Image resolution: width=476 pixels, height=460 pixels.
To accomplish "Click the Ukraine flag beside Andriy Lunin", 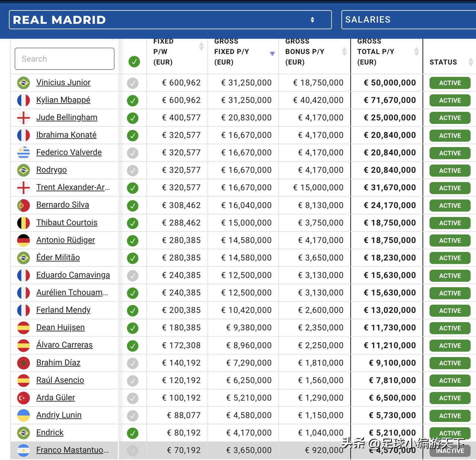I will click(23, 415).
